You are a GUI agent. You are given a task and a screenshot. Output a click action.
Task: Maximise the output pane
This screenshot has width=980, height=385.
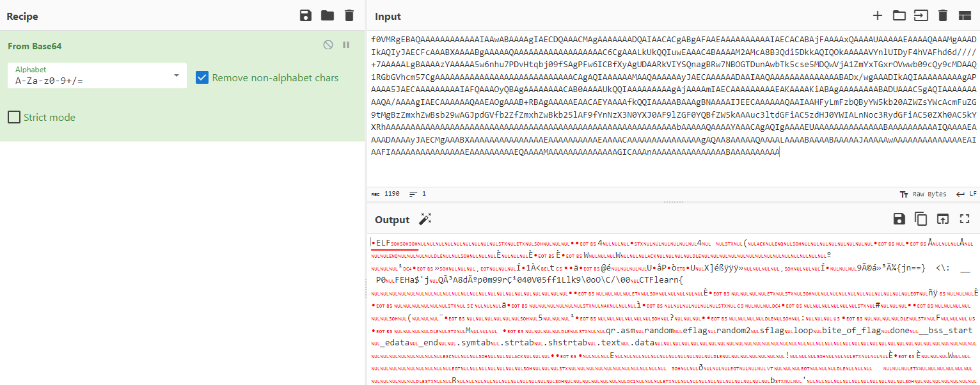pyautogui.click(x=965, y=219)
